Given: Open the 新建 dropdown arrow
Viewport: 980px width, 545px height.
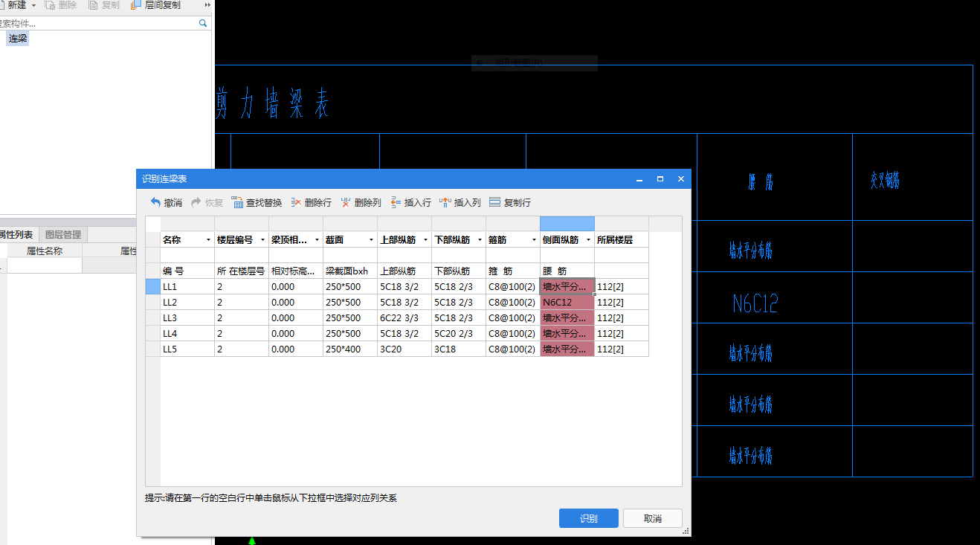Looking at the screenshot, I should [x=33, y=5].
